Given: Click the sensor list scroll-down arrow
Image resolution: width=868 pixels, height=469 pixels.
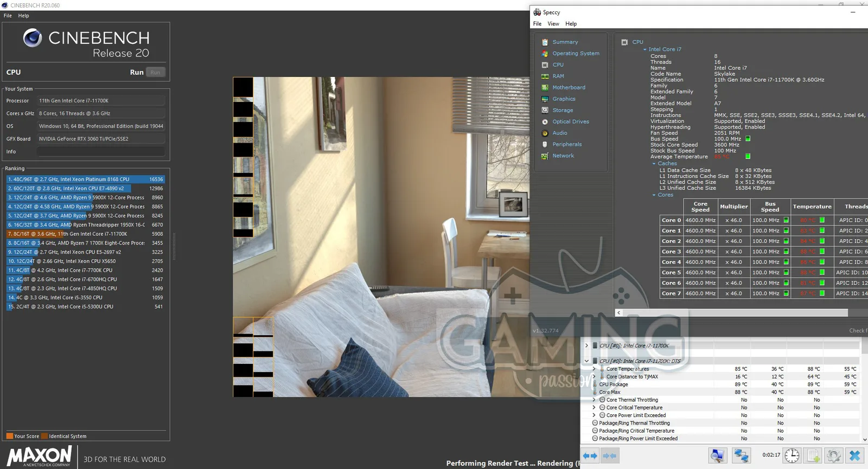Looking at the screenshot, I should coord(865,440).
